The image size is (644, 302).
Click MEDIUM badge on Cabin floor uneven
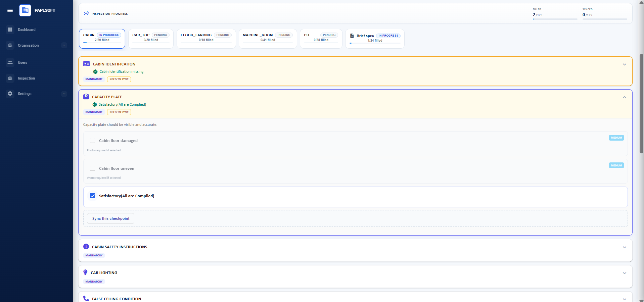coord(616,165)
